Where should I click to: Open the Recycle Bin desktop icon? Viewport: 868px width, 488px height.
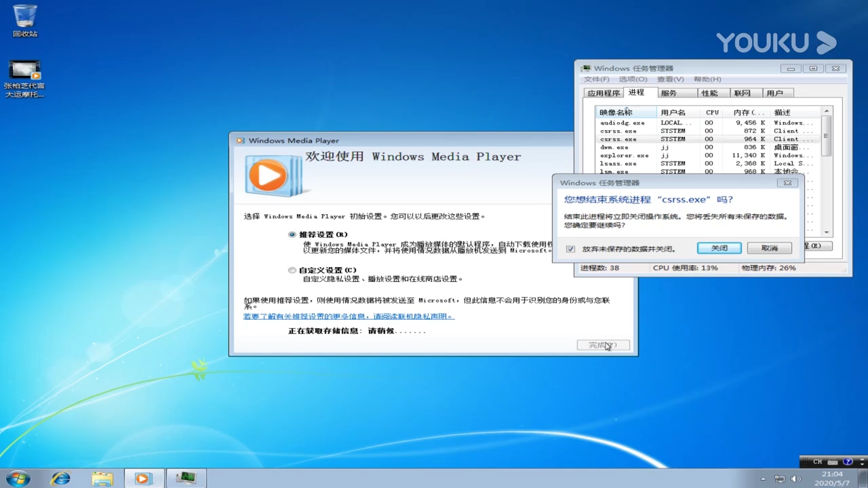click(x=25, y=20)
